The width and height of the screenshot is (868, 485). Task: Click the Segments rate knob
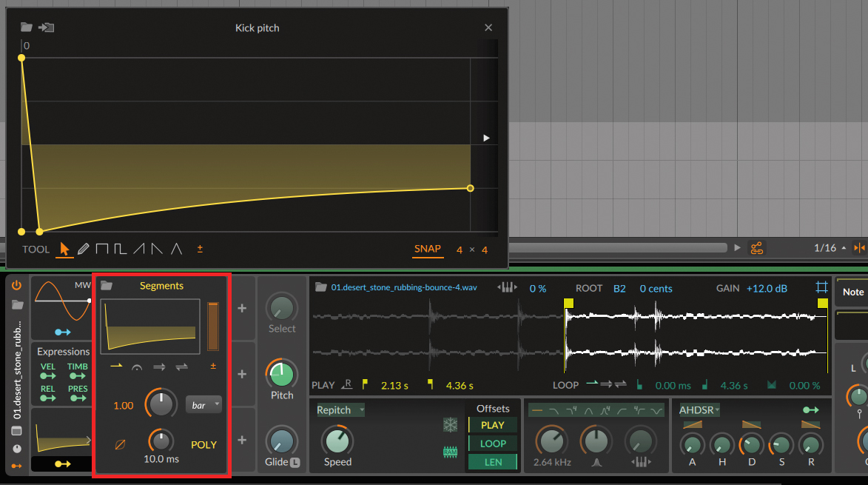(161, 404)
